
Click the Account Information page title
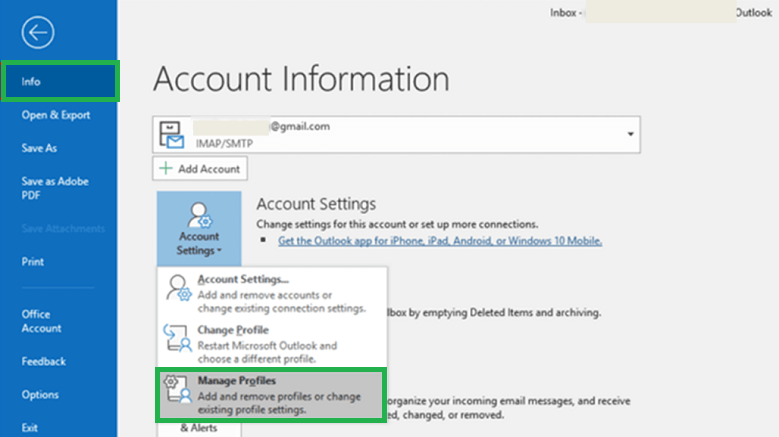click(301, 78)
